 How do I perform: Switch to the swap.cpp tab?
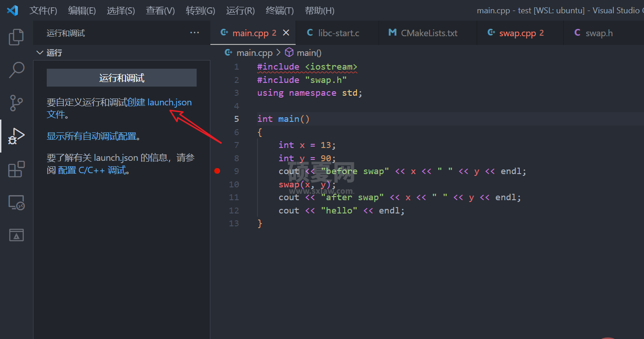520,33
